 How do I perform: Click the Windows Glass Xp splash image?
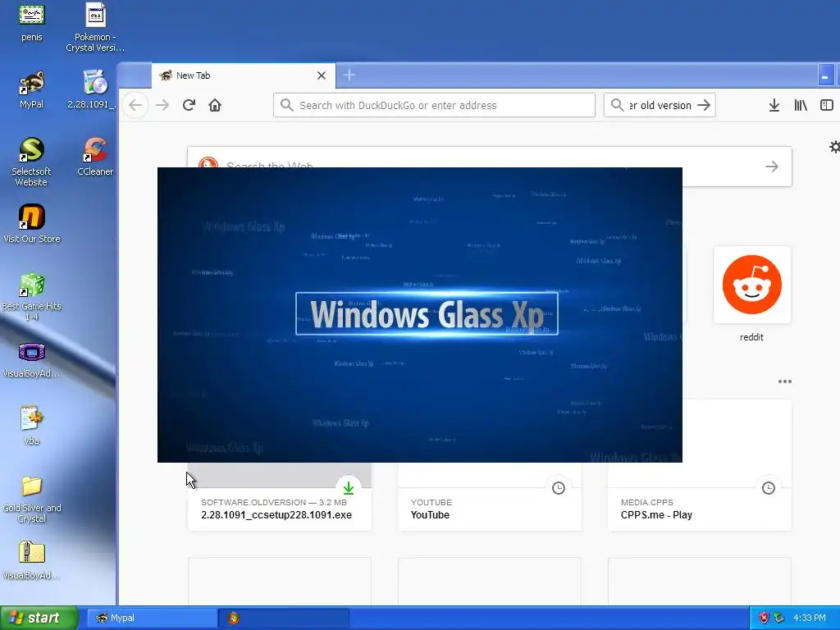419,314
